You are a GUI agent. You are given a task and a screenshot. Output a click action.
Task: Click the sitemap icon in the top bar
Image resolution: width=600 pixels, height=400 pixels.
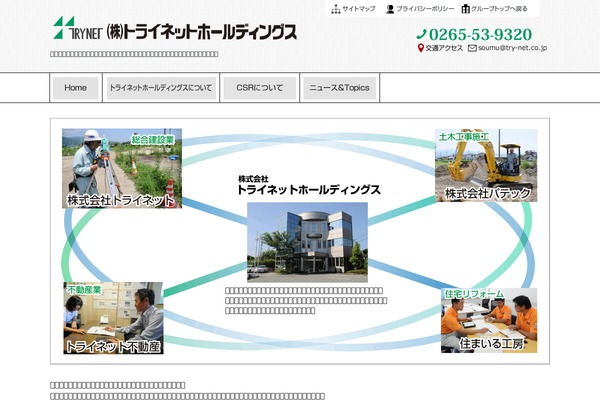coord(336,9)
